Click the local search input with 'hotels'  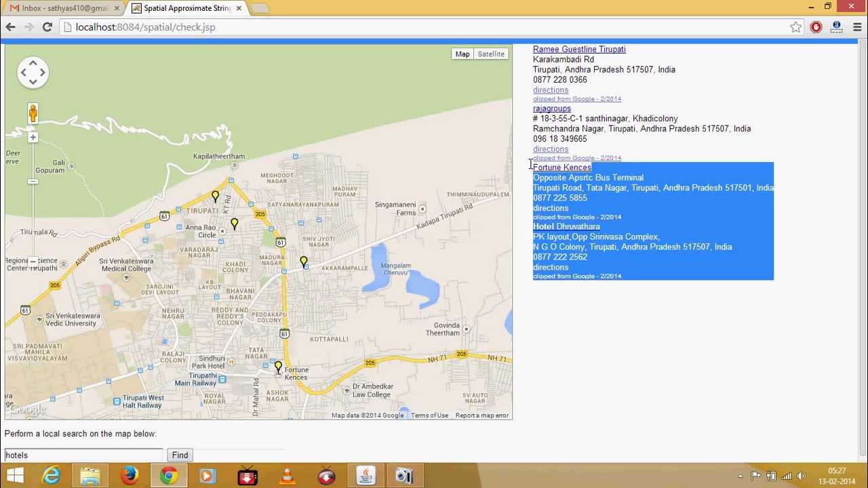point(83,455)
